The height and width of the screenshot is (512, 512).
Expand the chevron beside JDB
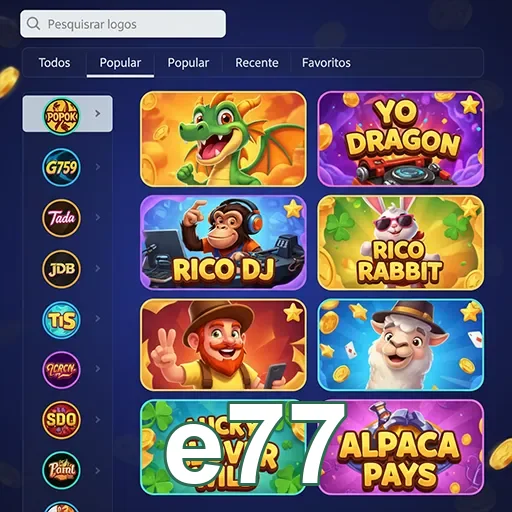(98, 268)
